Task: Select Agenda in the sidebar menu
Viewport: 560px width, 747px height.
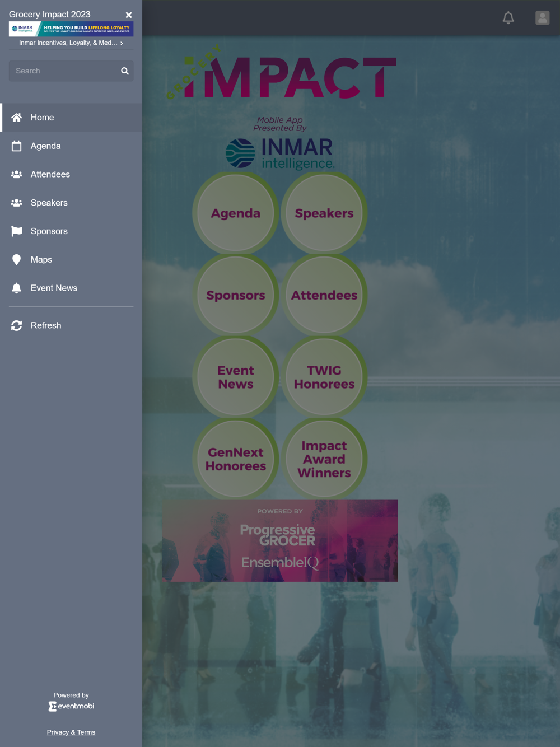Action: (71, 146)
